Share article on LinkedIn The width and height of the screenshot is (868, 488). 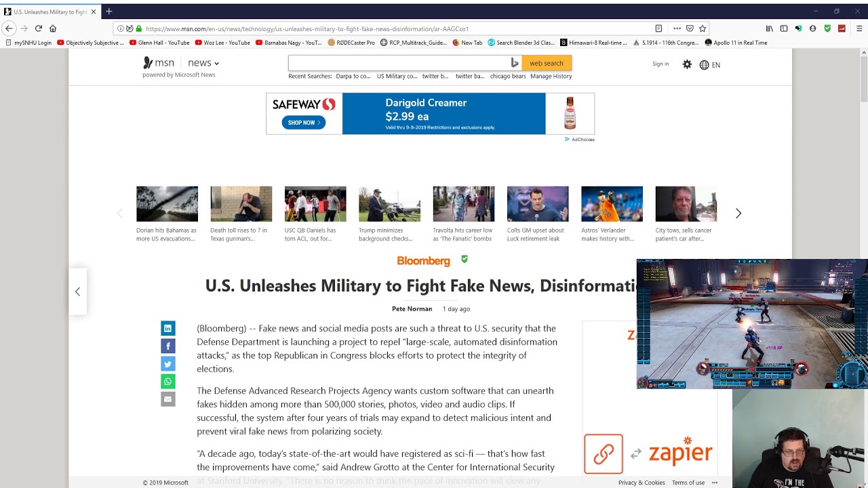[167, 329]
